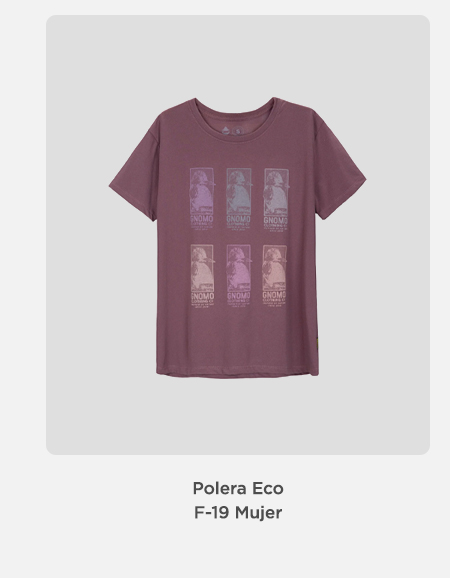
Task: Click the lower hem of the t-shirt
Action: [x=238, y=374]
